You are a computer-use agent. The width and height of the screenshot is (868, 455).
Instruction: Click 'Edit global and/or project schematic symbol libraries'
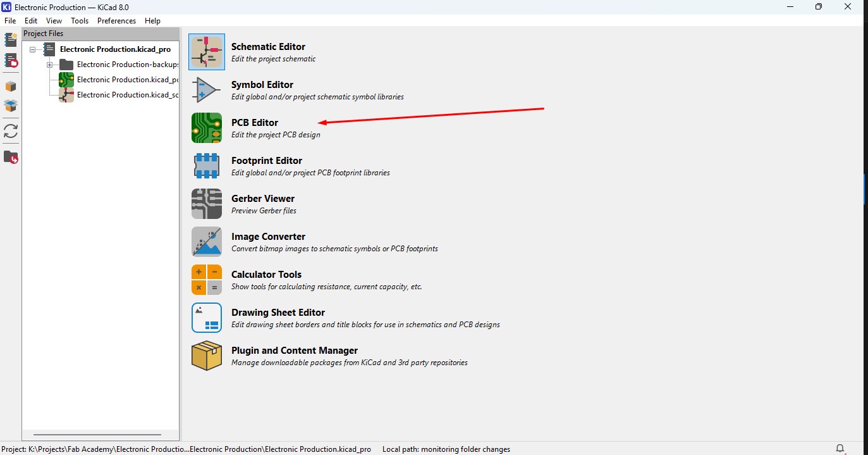317,97
